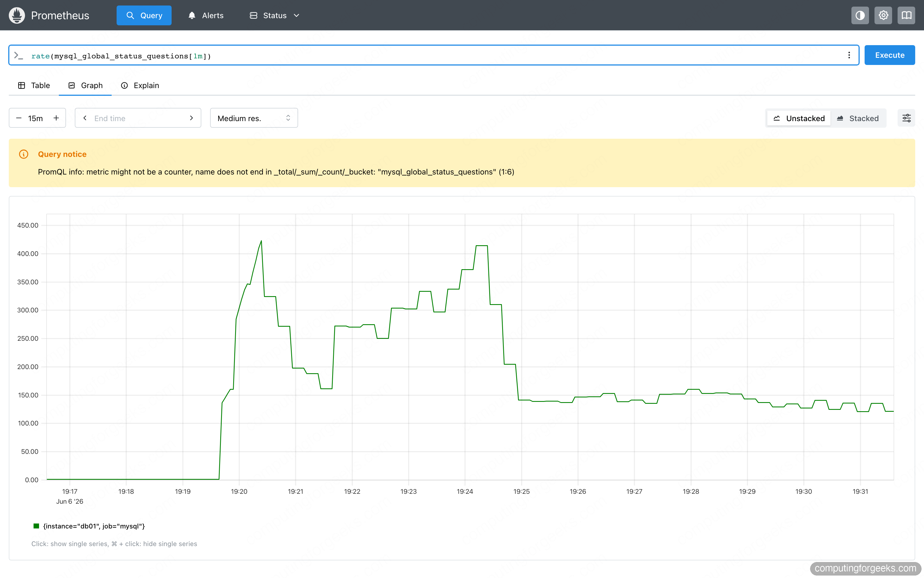This screenshot has width=924, height=578.
Task: Select the Unstacked graph mode
Action: 799,118
